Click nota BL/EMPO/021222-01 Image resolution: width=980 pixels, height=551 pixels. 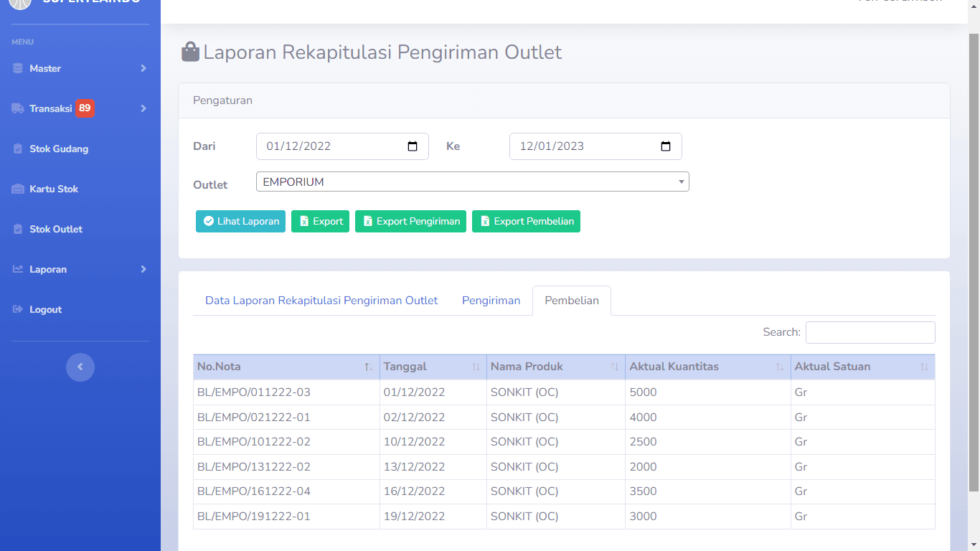(254, 417)
